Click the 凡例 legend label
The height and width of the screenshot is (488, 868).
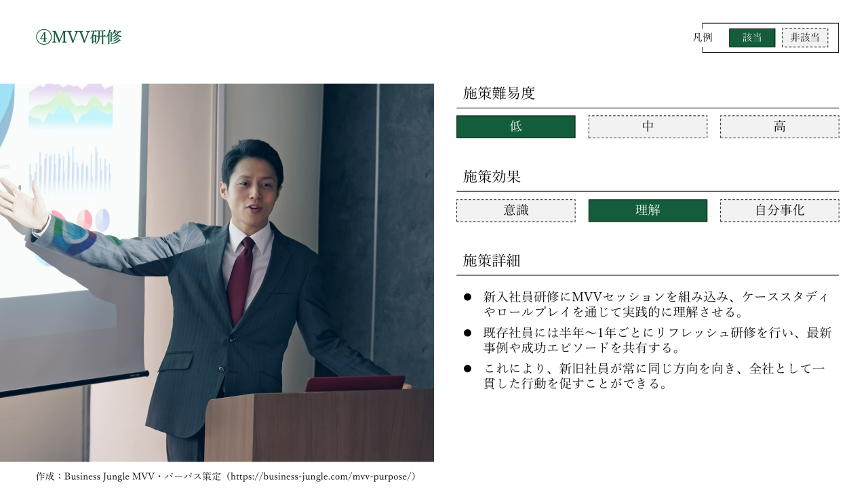click(703, 38)
